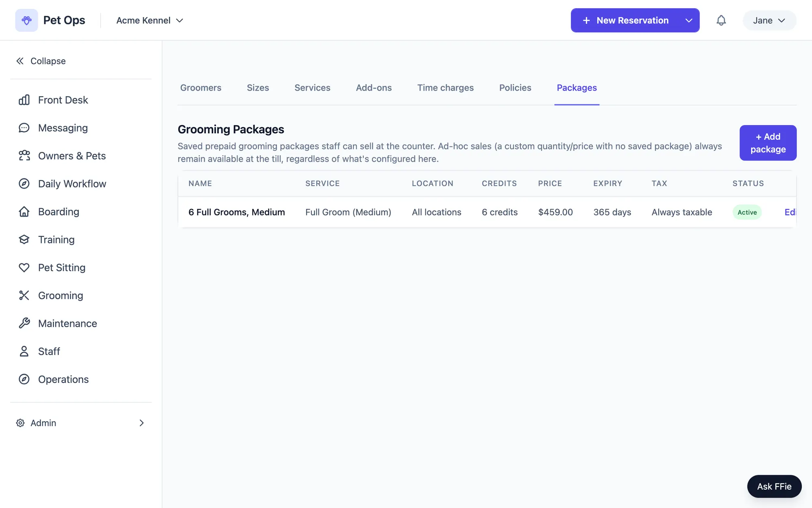Click Edit on 6 Full Grooms row
The image size is (812, 508).
(x=790, y=212)
